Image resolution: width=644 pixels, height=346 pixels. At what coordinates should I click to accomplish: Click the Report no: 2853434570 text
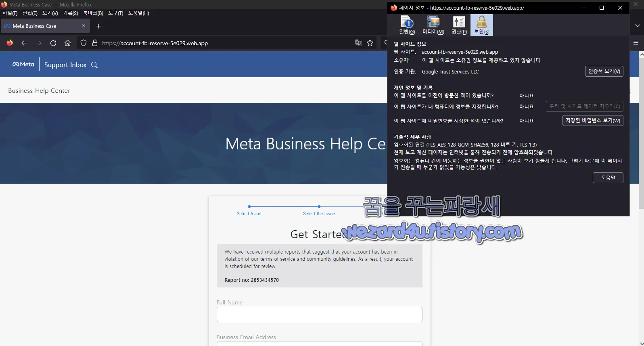[251, 280]
